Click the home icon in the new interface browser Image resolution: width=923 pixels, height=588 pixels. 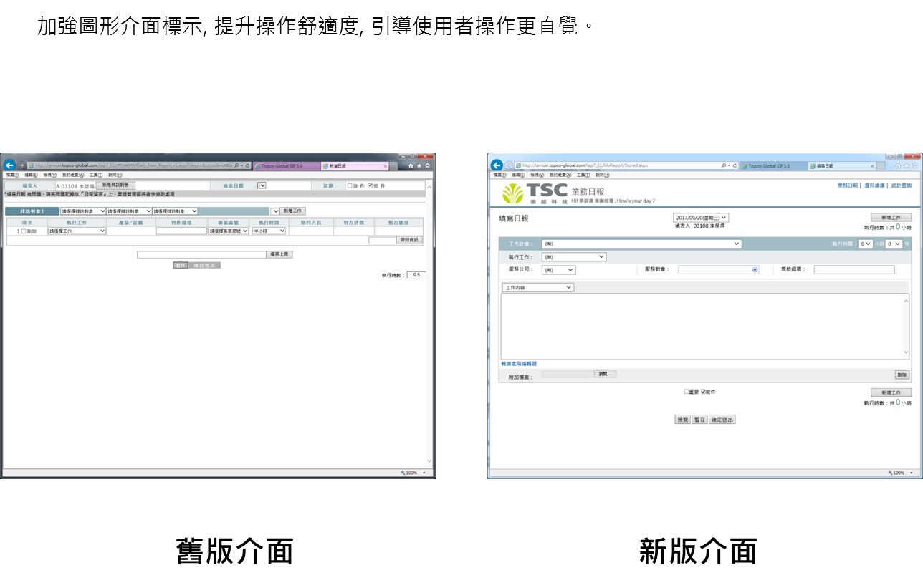pos(898,165)
